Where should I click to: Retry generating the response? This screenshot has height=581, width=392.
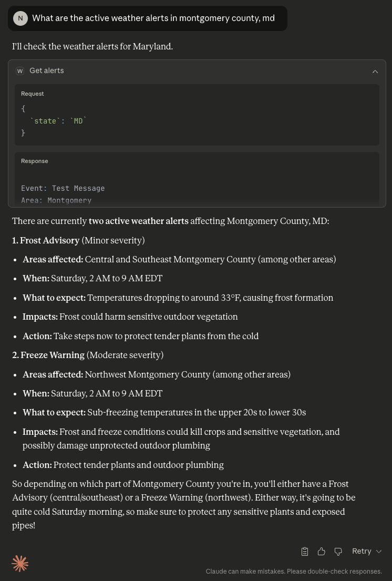(362, 551)
